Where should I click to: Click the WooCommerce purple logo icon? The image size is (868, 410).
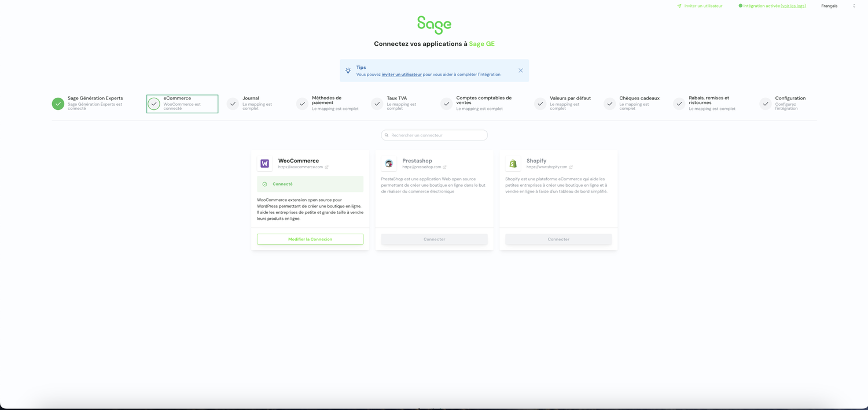tap(264, 164)
